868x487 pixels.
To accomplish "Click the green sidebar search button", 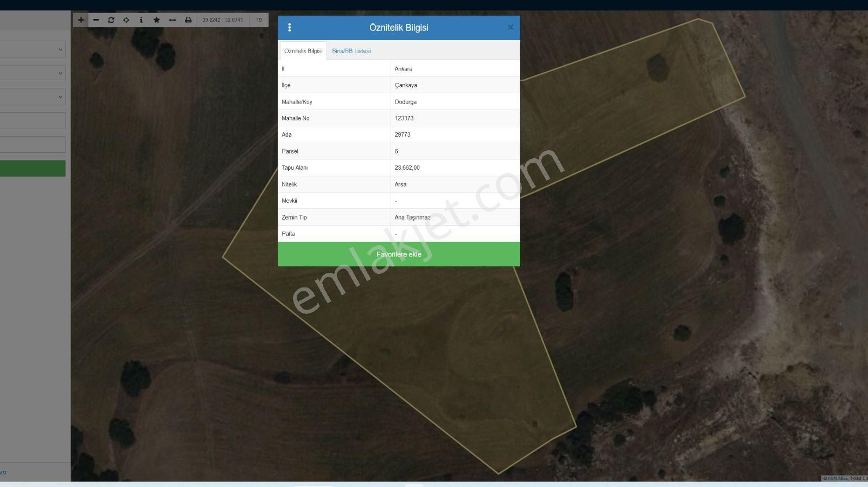I will coord(33,168).
